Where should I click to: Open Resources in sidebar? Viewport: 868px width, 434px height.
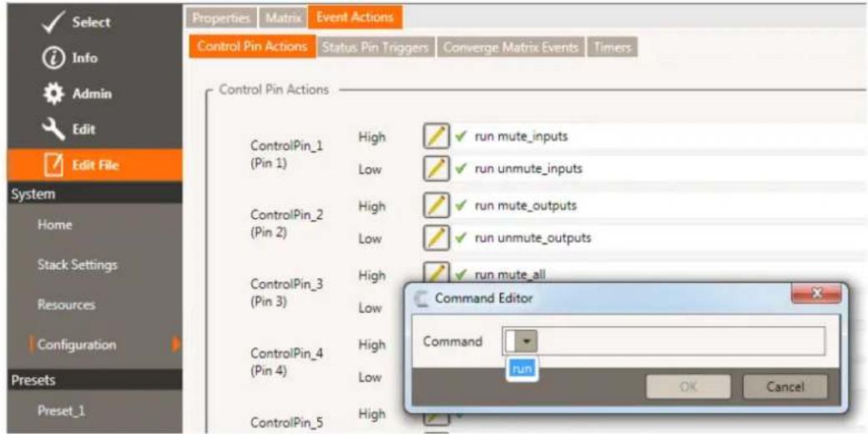coord(66,305)
